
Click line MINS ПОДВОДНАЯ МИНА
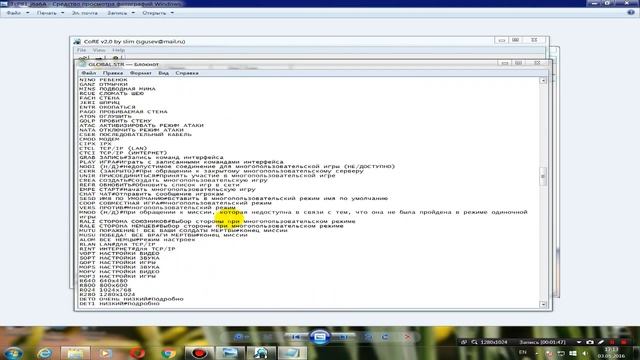118,89
